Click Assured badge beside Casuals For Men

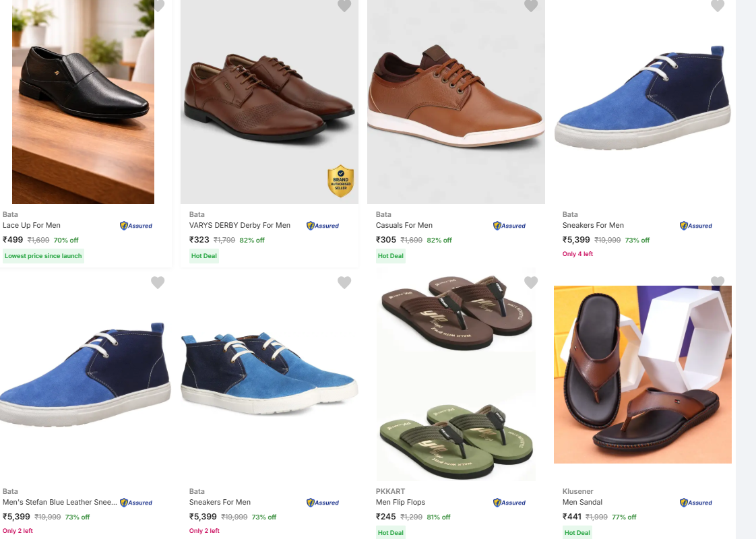coord(509,226)
